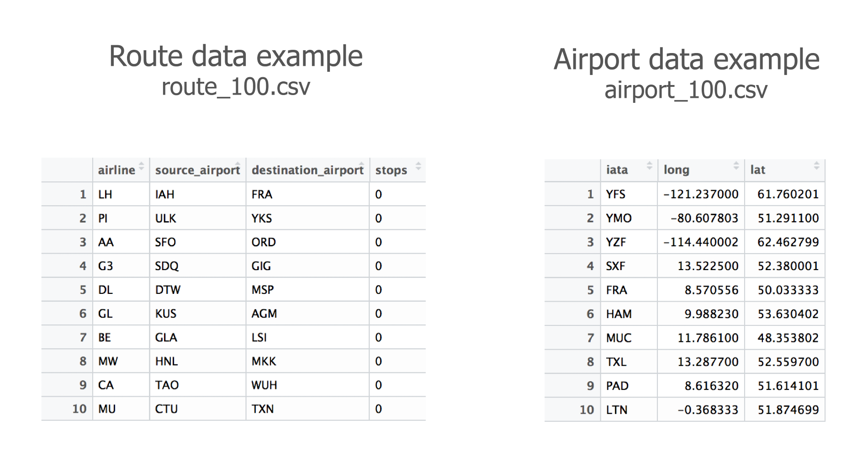Click the longitude value -121.237000
The width and height of the screenshot is (868, 473).
[x=701, y=194]
